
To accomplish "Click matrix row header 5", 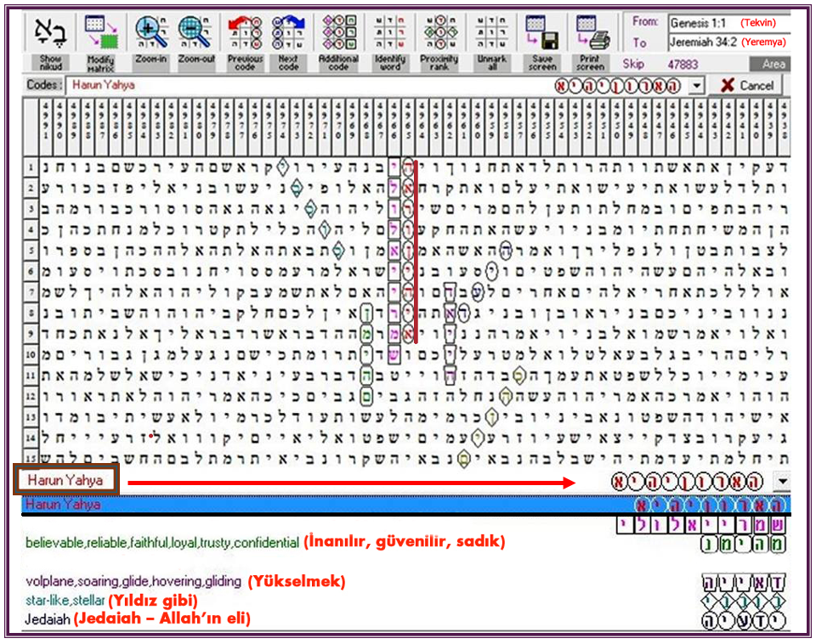I will point(31,251).
